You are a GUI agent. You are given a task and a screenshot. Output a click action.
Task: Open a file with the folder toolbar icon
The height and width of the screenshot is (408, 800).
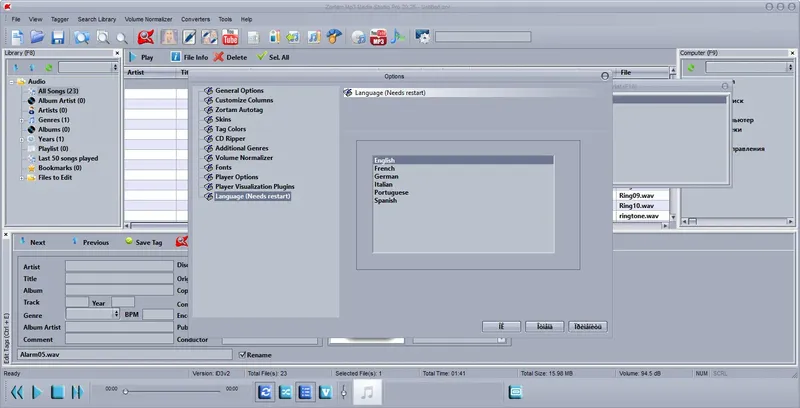(x=37, y=37)
